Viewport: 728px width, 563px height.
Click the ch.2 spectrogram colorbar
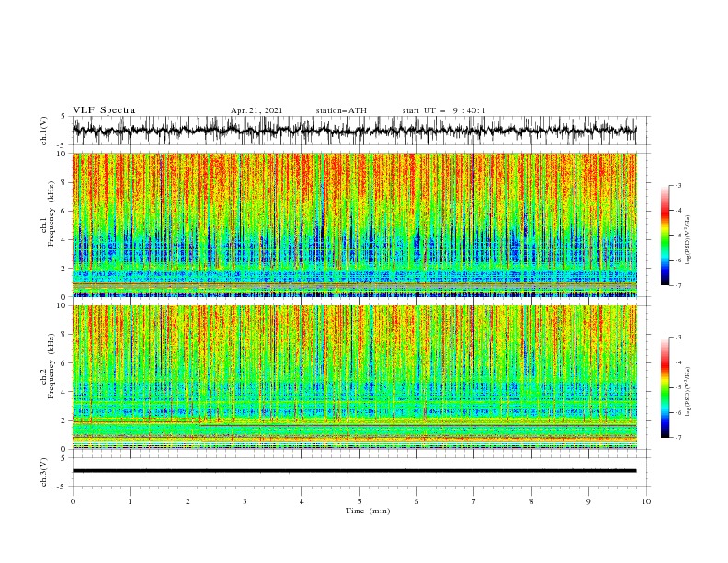[x=665, y=387]
